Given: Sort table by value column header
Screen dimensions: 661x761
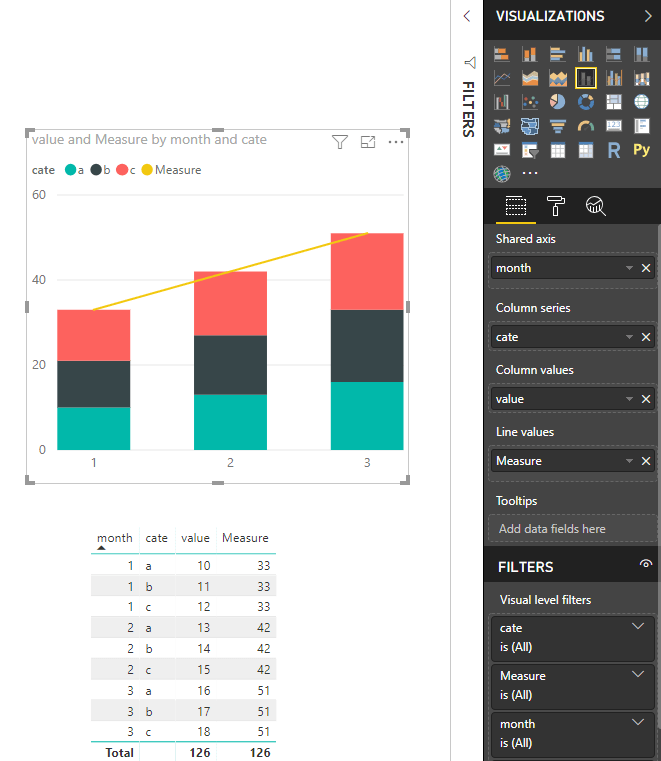Looking at the screenshot, I should (x=196, y=538).
